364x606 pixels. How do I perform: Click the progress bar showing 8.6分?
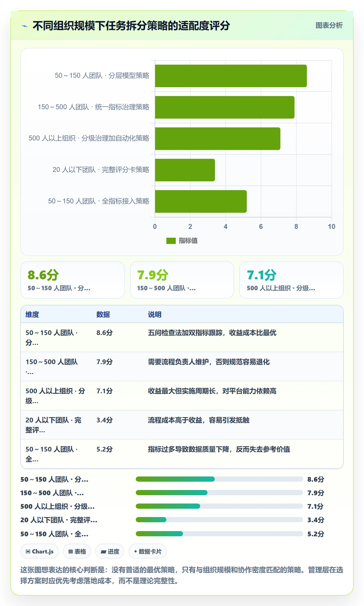click(219, 479)
